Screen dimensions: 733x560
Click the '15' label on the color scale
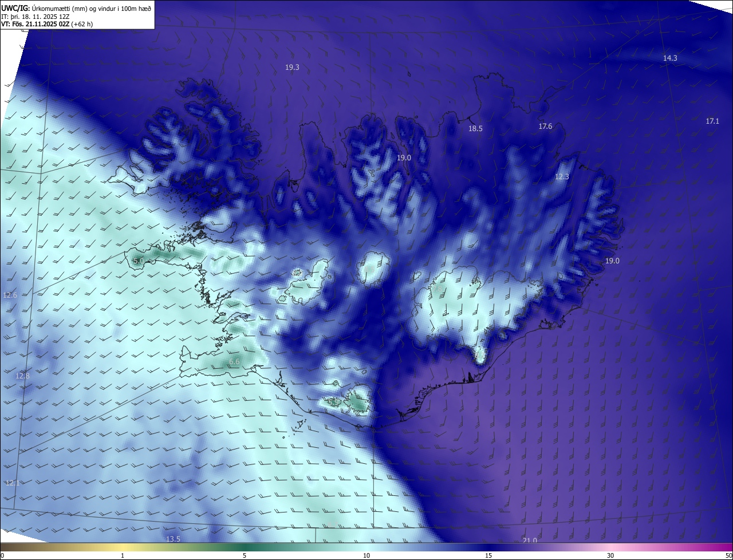pyautogui.click(x=488, y=555)
